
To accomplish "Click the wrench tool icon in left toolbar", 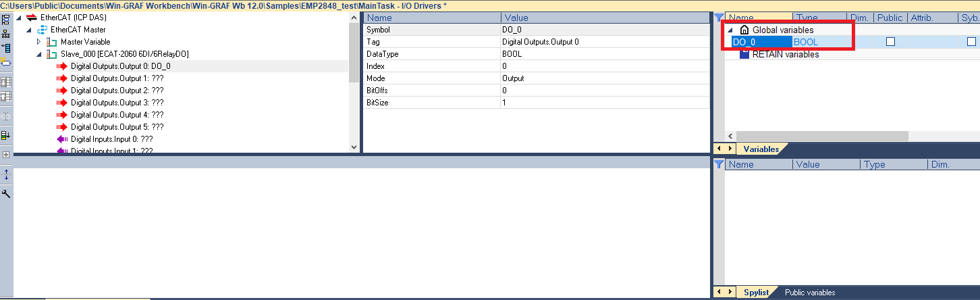I will click(x=6, y=194).
